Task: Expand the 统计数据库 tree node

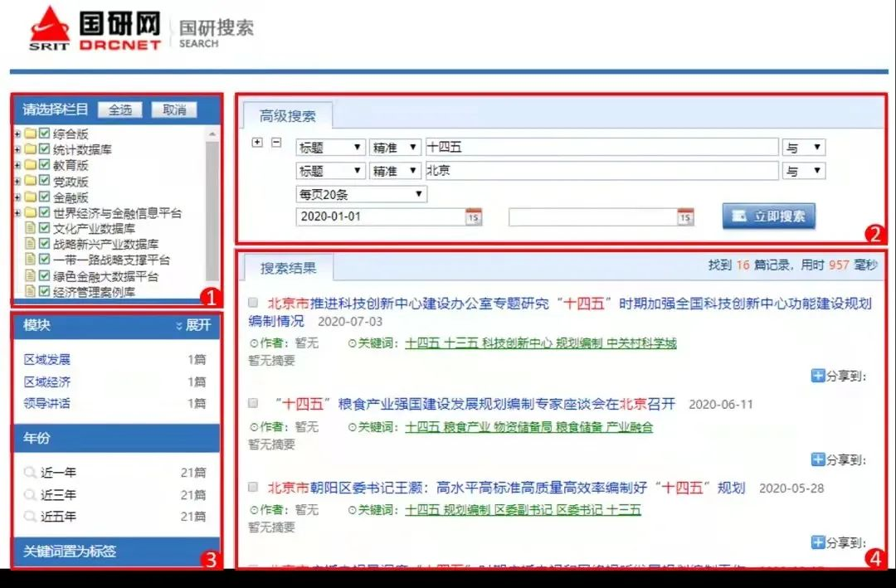Action: click(17, 150)
